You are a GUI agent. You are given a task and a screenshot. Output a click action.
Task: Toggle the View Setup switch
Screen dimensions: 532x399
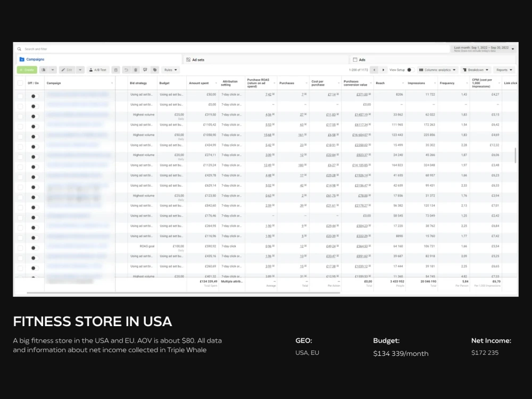tap(411, 70)
